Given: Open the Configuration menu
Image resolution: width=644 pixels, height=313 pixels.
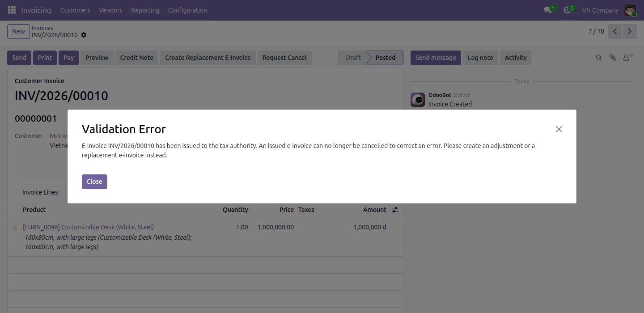Looking at the screenshot, I should pos(187,10).
